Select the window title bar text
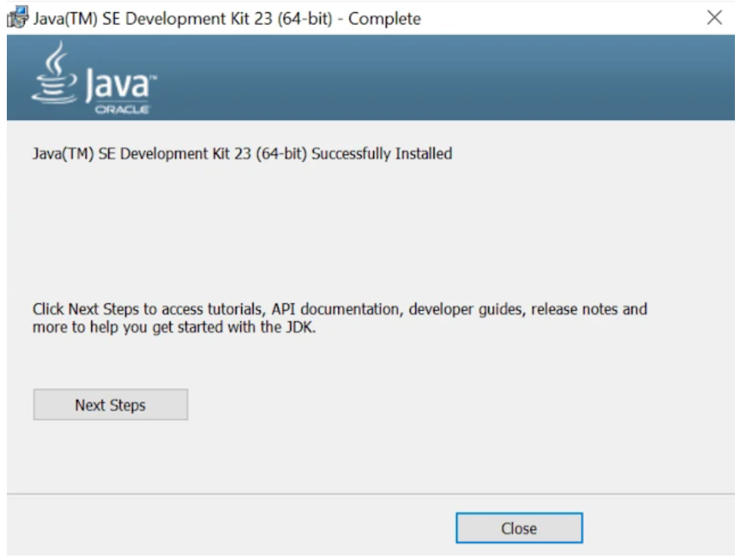Screen dimensions: 741x560 227,19
